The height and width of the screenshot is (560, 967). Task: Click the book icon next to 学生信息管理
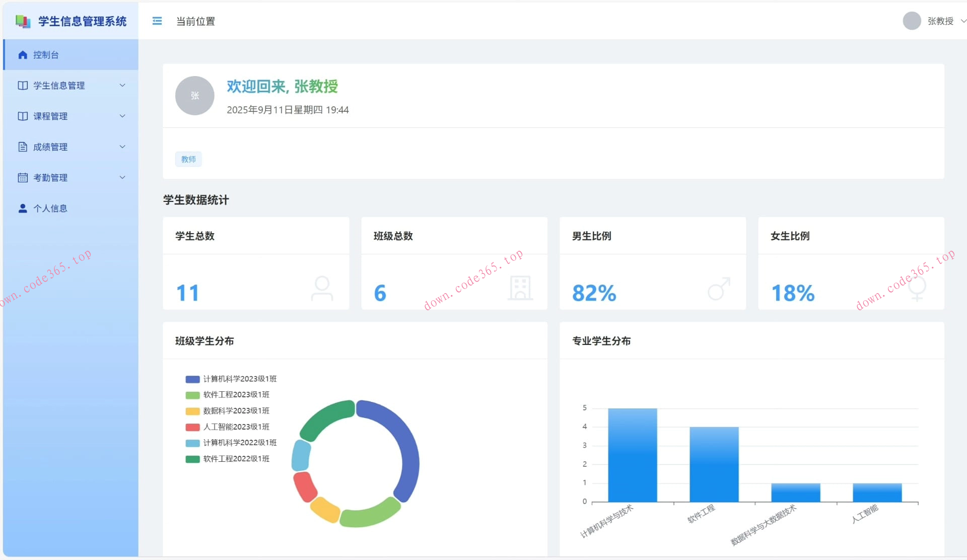23,86
